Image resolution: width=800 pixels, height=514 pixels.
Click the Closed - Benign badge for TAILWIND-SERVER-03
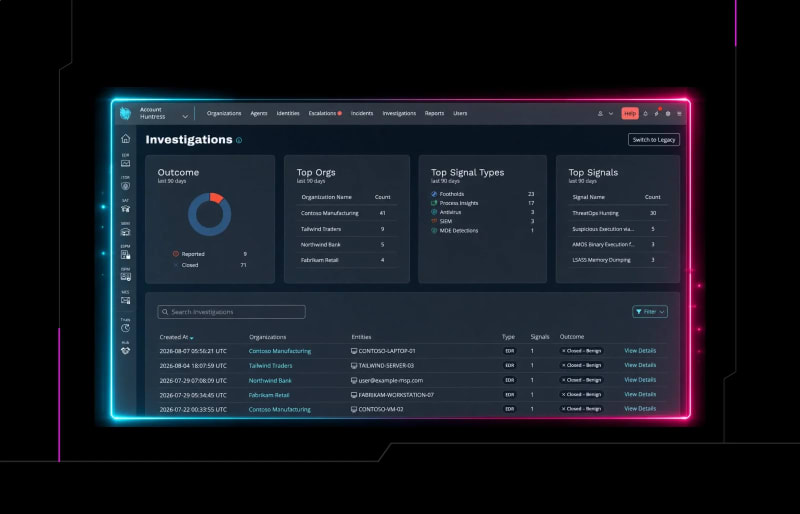[x=582, y=365]
